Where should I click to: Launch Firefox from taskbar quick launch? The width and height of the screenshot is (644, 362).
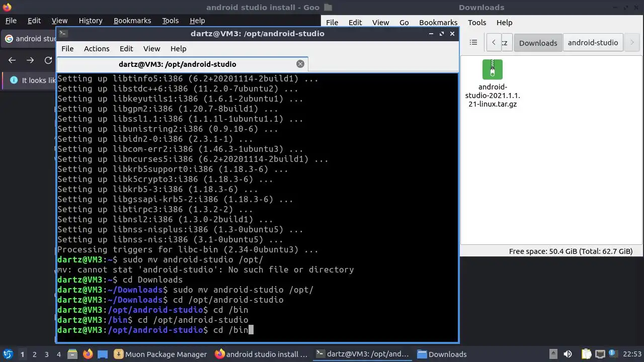[x=88, y=354]
